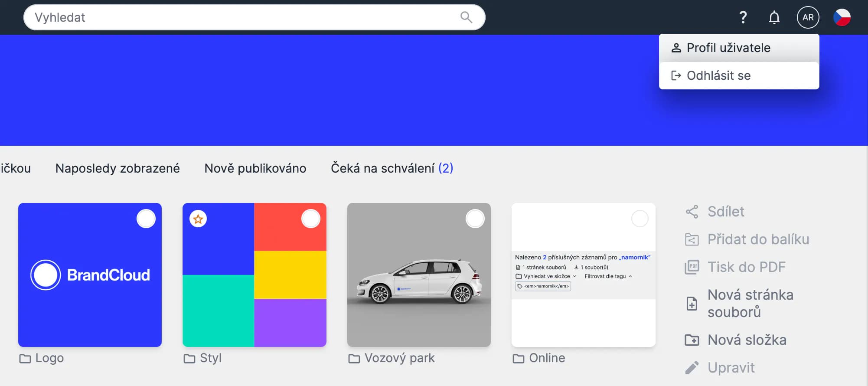The width and height of the screenshot is (868, 386).
Task: Select the Logo folder checkbox circle
Action: click(x=146, y=219)
